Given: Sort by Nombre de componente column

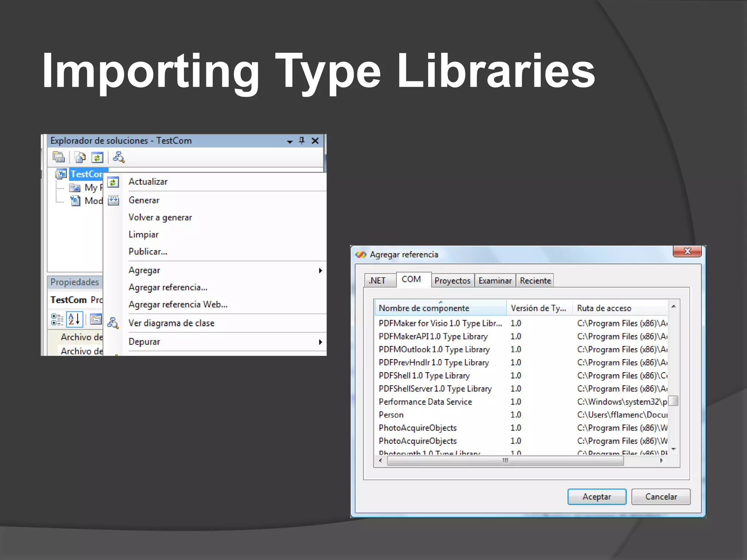Looking at the screenshot, I should point(441,308).
